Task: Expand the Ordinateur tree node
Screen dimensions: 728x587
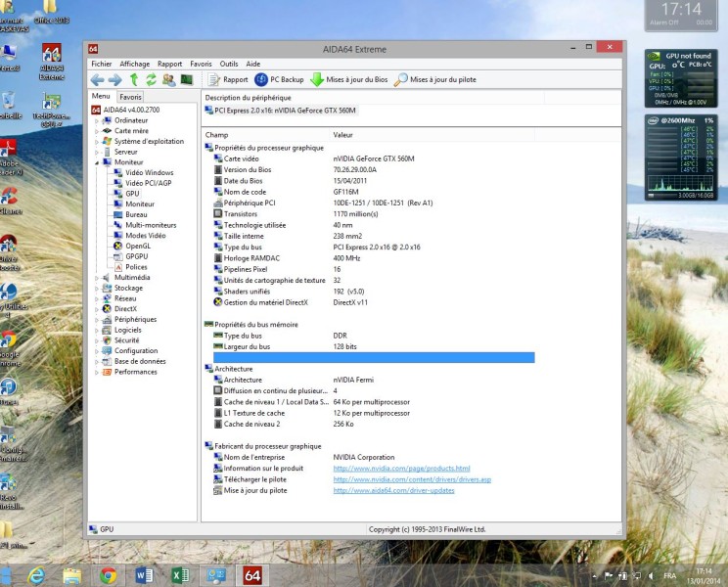Action: pos(97,120)
